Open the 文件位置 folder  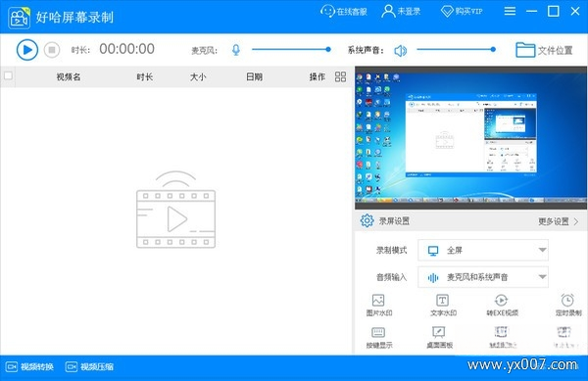click(x=544, y=50)
